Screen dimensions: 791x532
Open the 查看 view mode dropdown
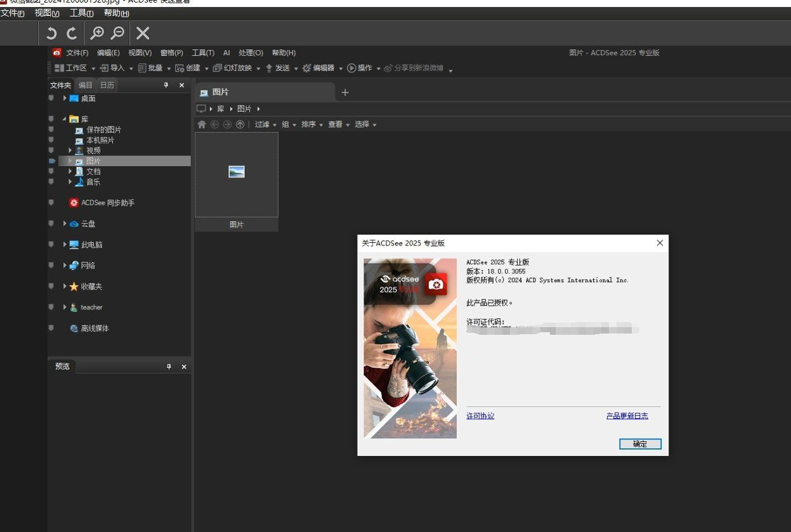[x=339, y=124]
